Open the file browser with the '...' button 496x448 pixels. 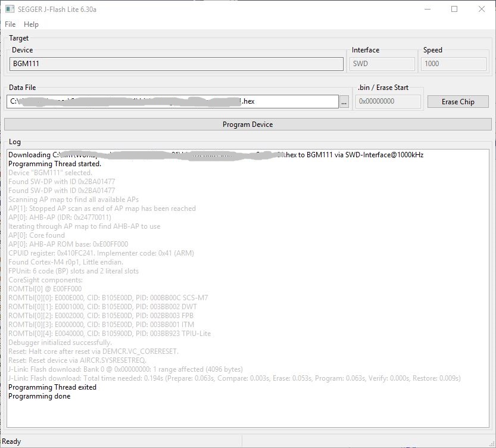pyautogui.click(x=344, y=101)
